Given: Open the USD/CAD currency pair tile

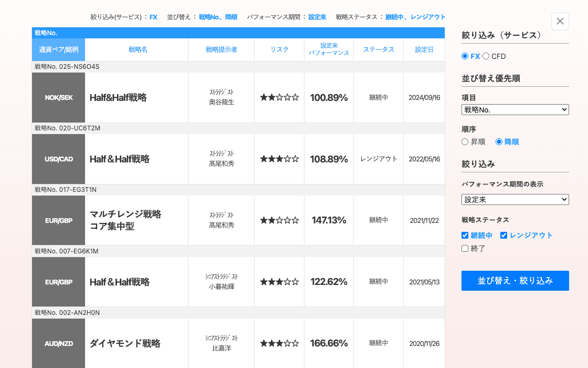Looking at the screenshot, I should click(58, 159).
